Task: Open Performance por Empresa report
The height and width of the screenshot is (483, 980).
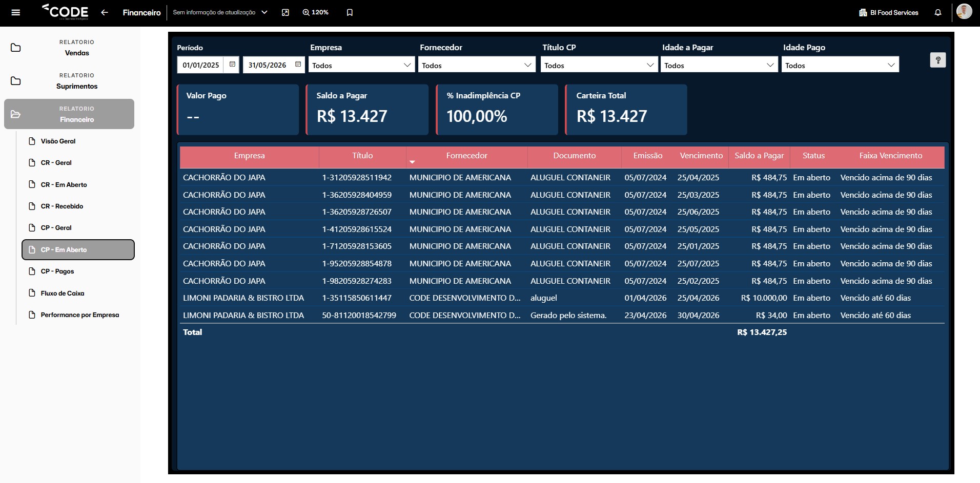Action: coord(80,314)
